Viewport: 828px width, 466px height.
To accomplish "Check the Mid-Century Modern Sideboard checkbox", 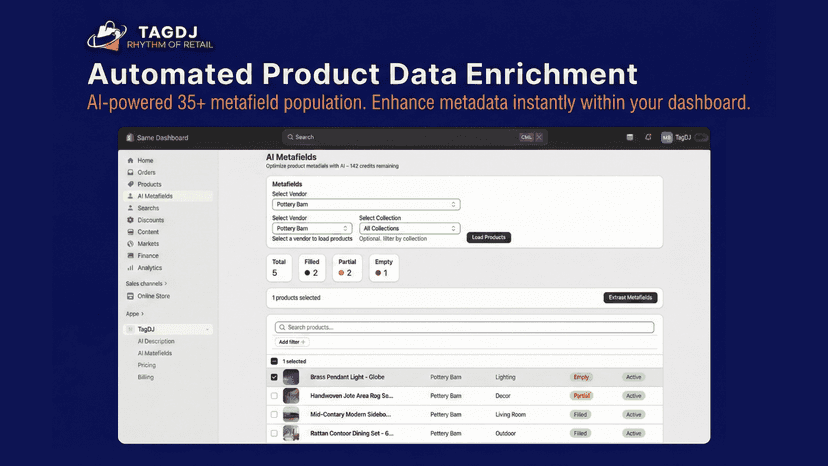I will click(x=274, y=414).
